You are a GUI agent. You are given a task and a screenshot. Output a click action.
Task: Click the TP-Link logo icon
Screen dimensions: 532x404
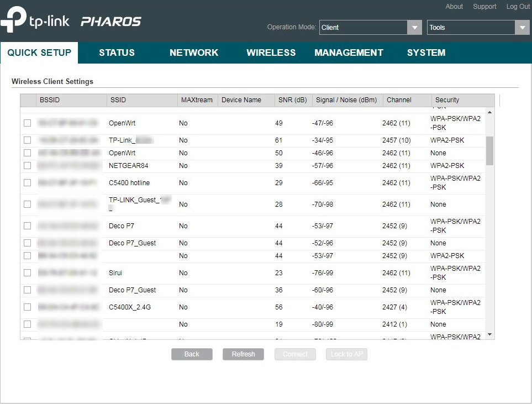[14, 20]
